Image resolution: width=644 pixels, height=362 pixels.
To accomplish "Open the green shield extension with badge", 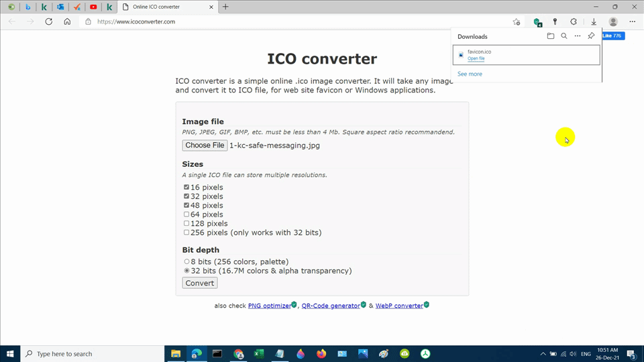I will pos(537,21).
